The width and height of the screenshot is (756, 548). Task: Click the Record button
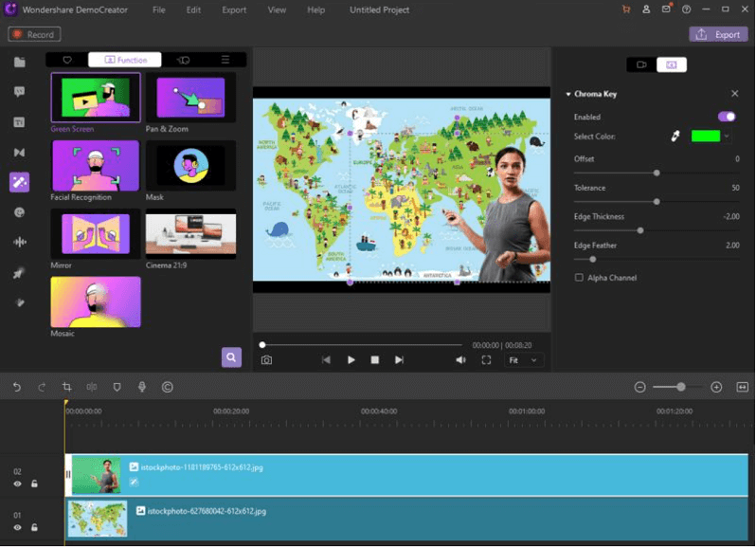[34, 34]
